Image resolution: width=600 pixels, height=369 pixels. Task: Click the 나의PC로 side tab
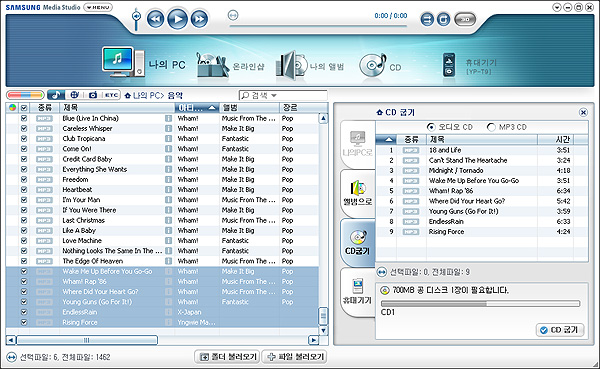[357, 144]
